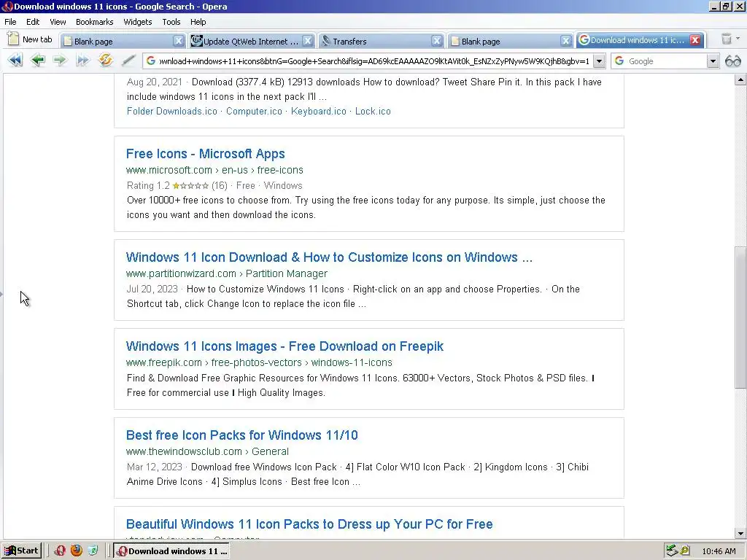Open Best free Icon Packs for Windows 11/10

(x=242, y=435)
